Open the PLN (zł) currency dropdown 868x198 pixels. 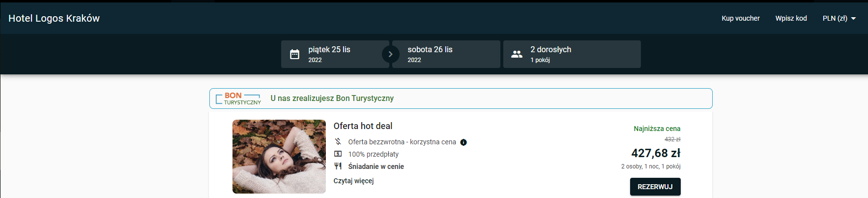[839, 18]
